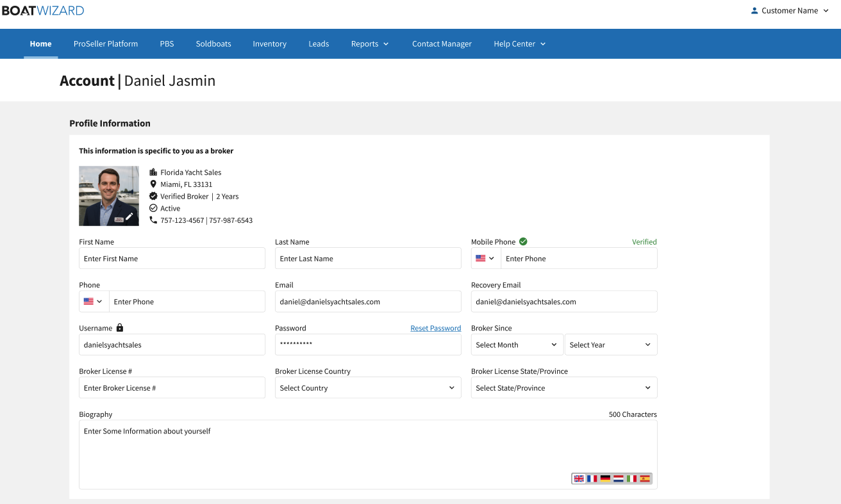Image resolution: width=841 pixels, height=504 pixels.
Task: Select the Italian flag in Biography
Action: (x=632, y=478)
